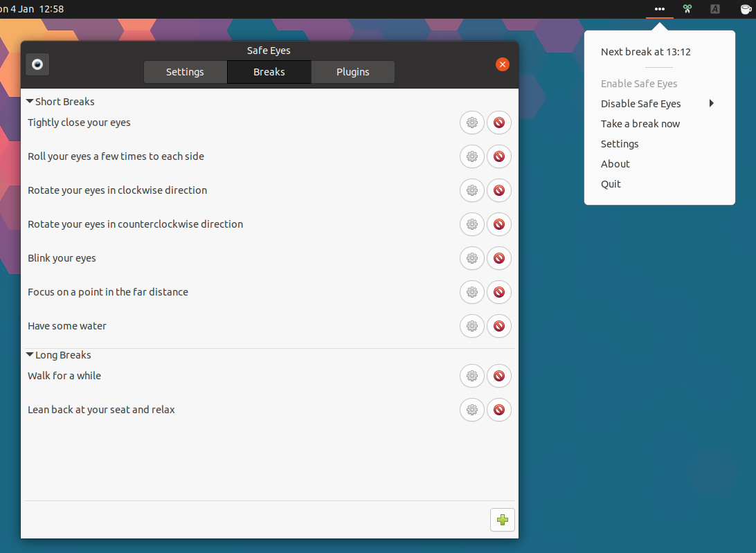Switch to the Settings tab

pyautogui.click(x=185, y=71)
